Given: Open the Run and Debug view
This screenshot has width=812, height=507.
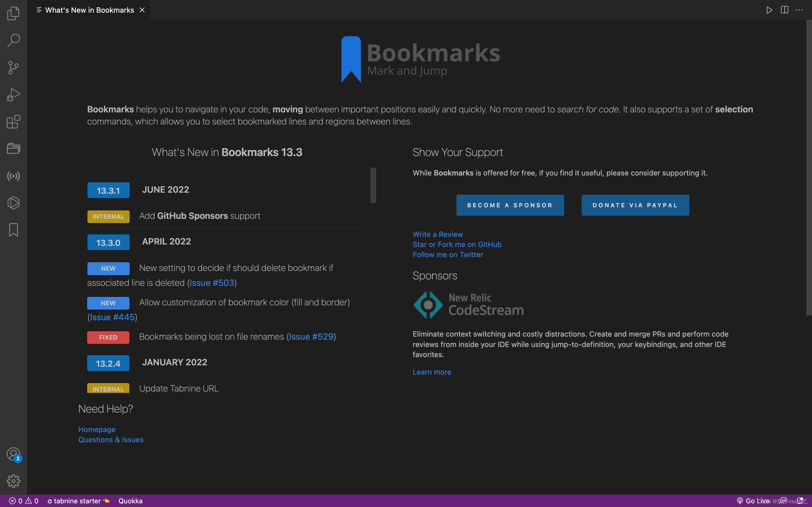Looking at the screenshot, I should click(x=14, y=95).
